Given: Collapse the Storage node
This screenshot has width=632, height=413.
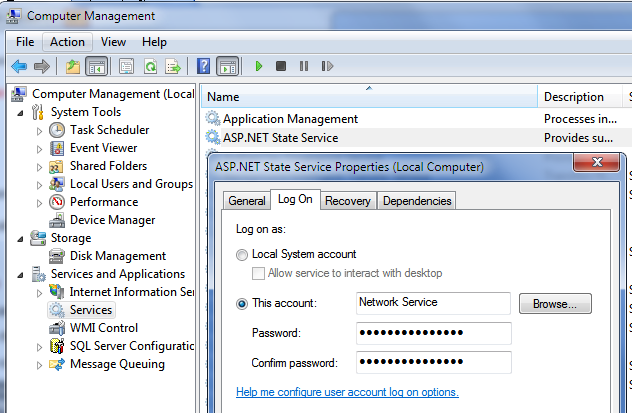Looking at the screenshot, I should (x=20, y=239).
